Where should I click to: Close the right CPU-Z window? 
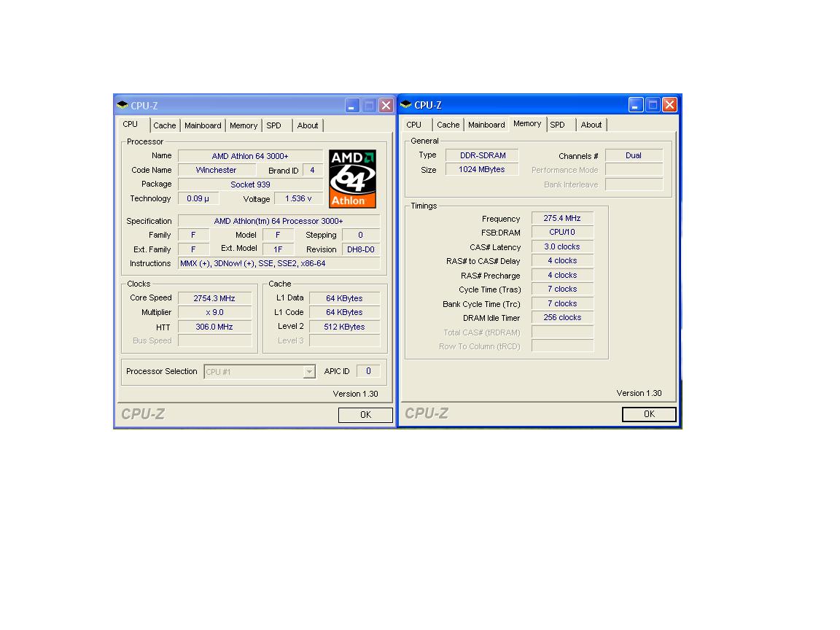tap(669, 104)
